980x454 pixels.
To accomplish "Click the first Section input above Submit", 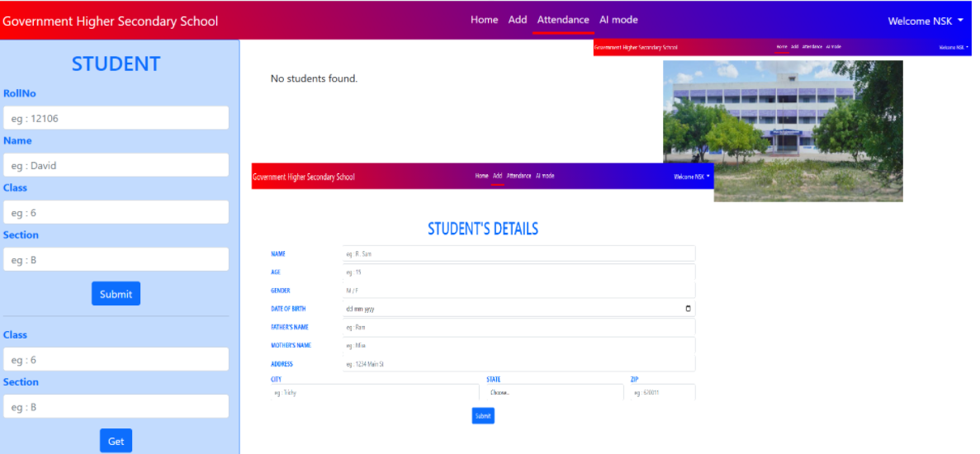I will (116, 260).
